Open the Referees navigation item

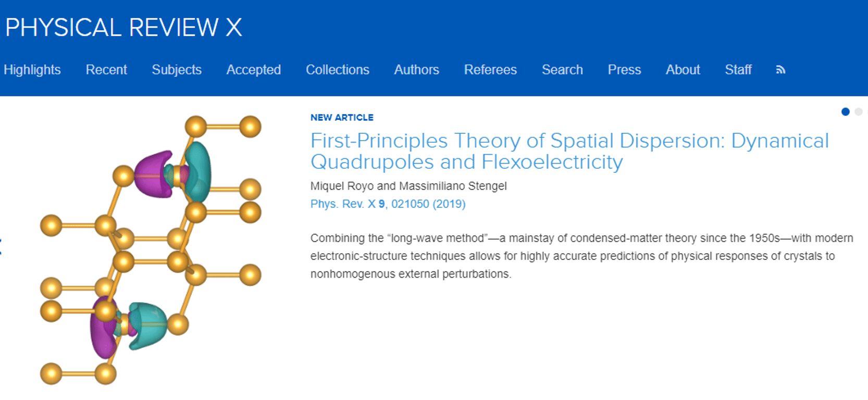[x=490, y=70]
